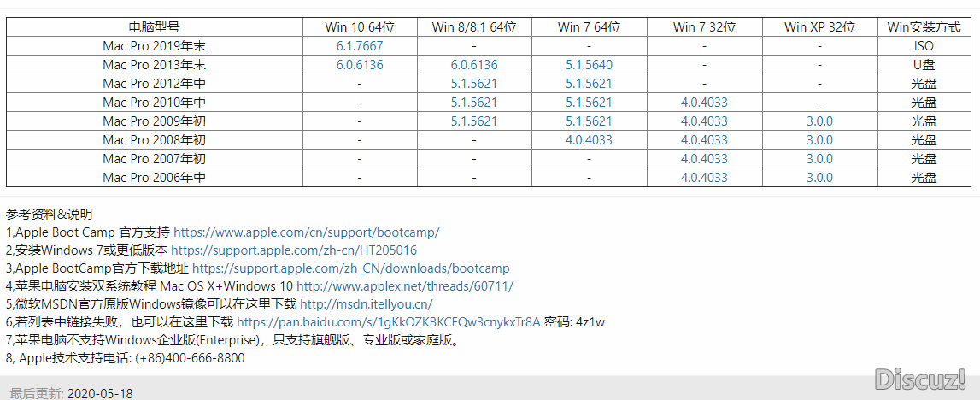Open Win 10 64位 6.0.6136 link for Mac Pro 2013年末

pos(360,65)
